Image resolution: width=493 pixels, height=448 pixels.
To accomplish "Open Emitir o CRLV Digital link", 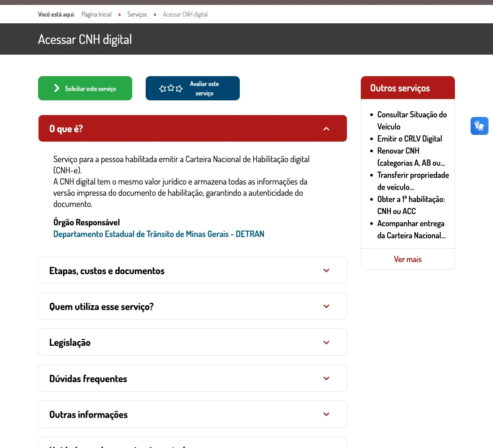I will pos(410,138).
